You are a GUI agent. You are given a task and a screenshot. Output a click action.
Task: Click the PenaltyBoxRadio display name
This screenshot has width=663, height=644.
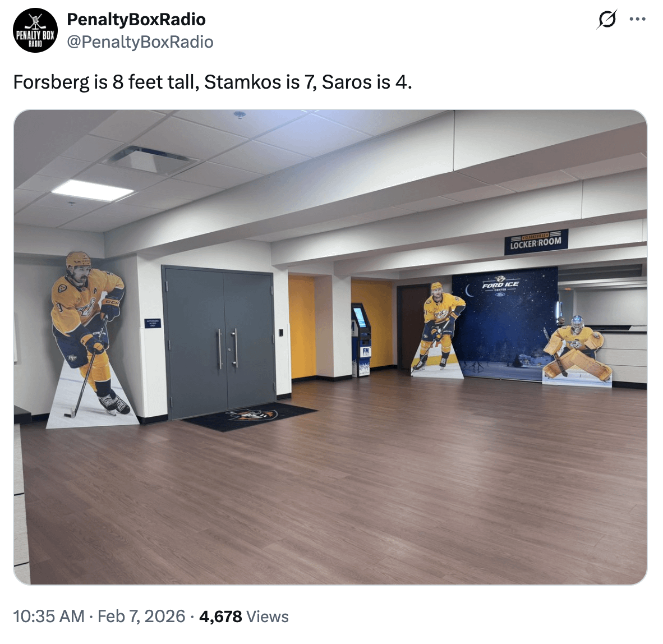coord(136,19)
